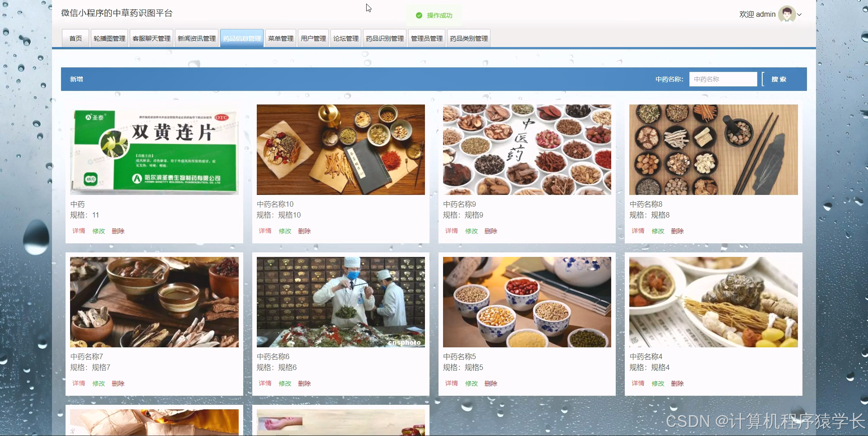The width and height of the screenshot is (868, 436).
Task: Click 修改 for 中药名称4
Action: (658, 384)
